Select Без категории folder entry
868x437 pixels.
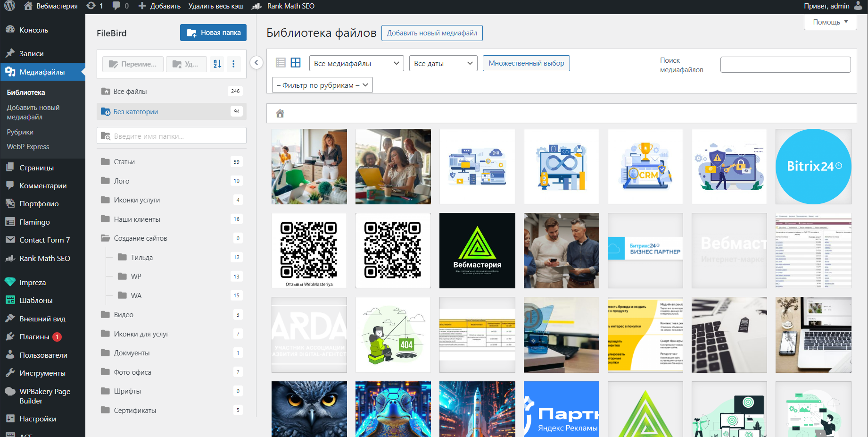coord(172,111)
